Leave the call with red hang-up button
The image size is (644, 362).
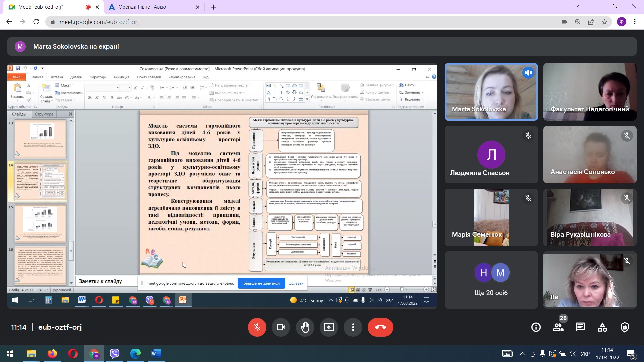tap(380, 327)
